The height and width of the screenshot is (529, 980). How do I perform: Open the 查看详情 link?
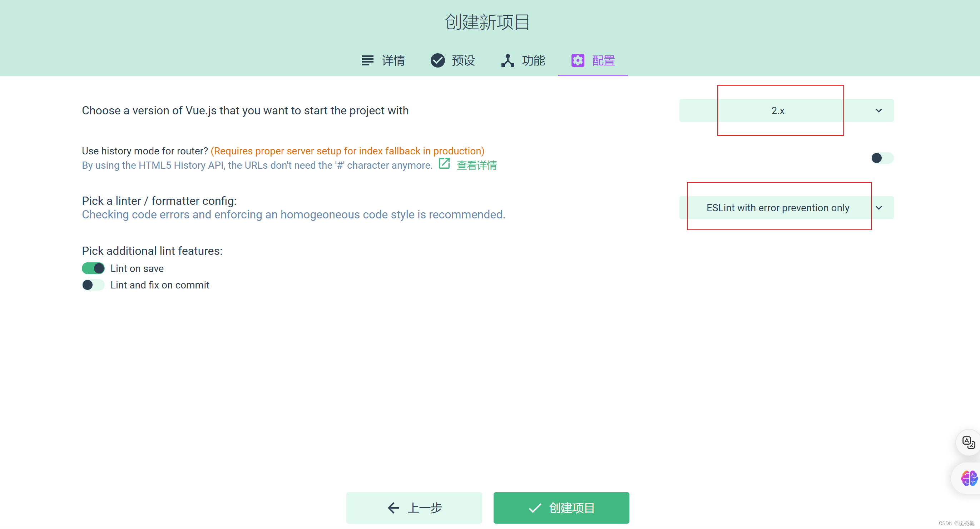[477, 165]
